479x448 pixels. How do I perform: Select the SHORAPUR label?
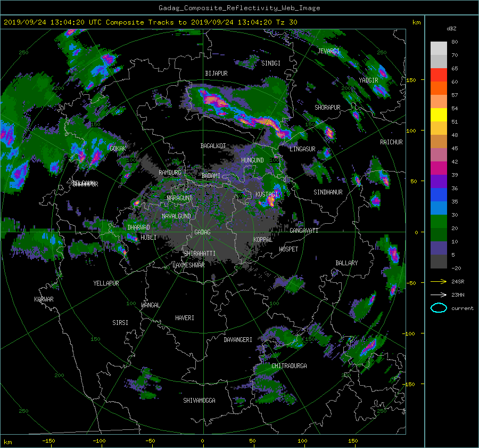click(327, 108)
